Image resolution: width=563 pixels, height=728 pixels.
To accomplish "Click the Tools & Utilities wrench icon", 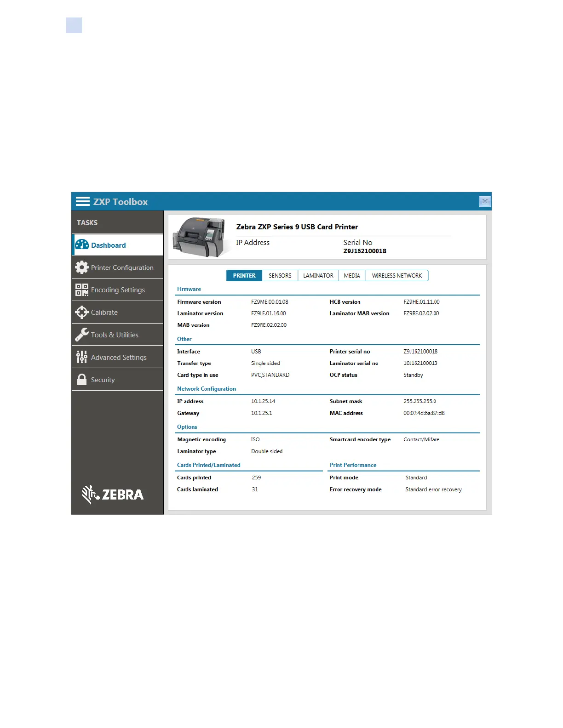I will (82, 335).
